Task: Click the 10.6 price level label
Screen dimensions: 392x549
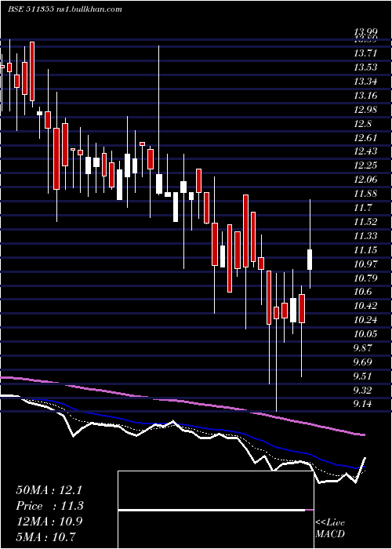Action: click(362, 292)
